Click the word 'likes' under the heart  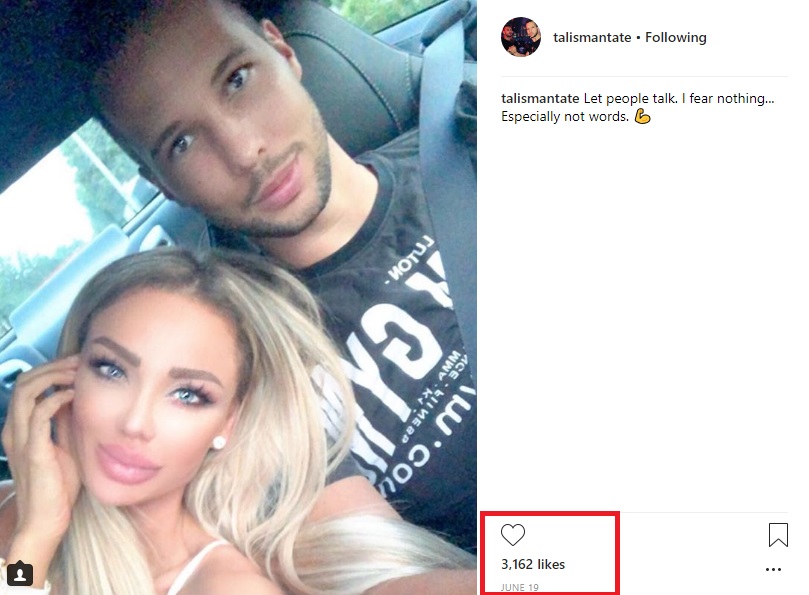click(x=551, y=564)
